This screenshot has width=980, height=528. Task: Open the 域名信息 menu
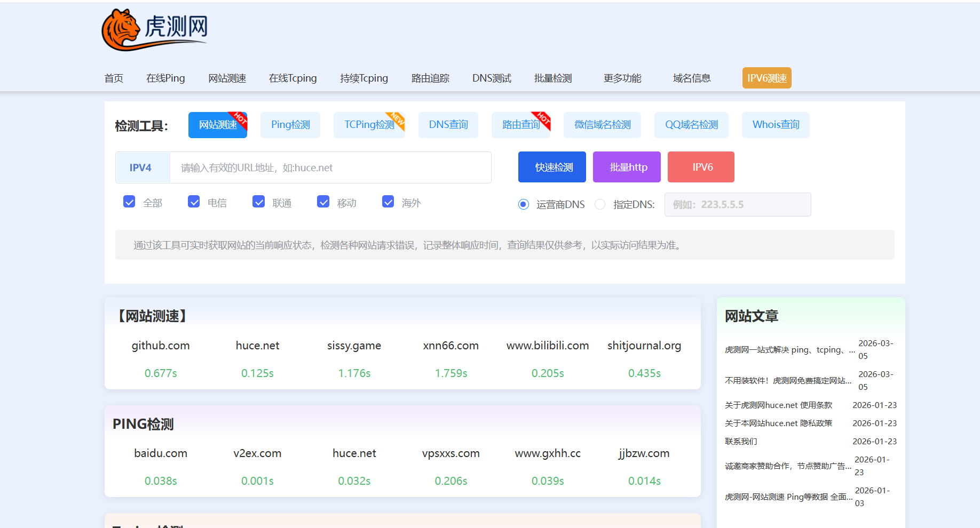[692, 78]
